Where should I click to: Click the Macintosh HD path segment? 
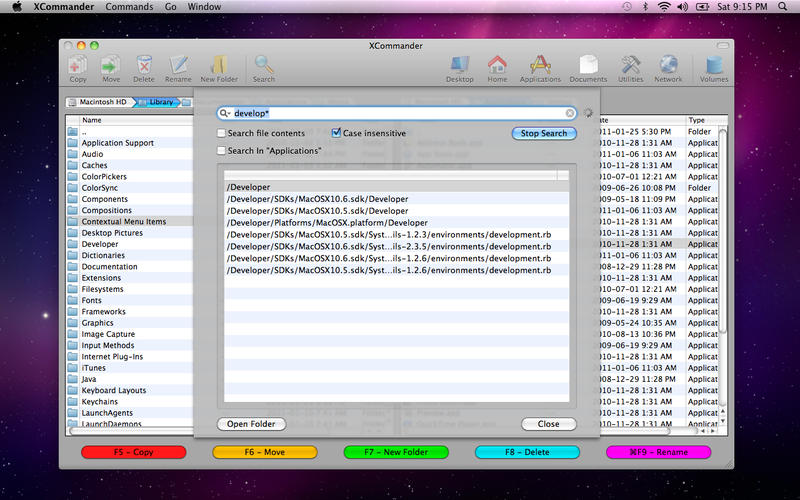coord(99,102)
